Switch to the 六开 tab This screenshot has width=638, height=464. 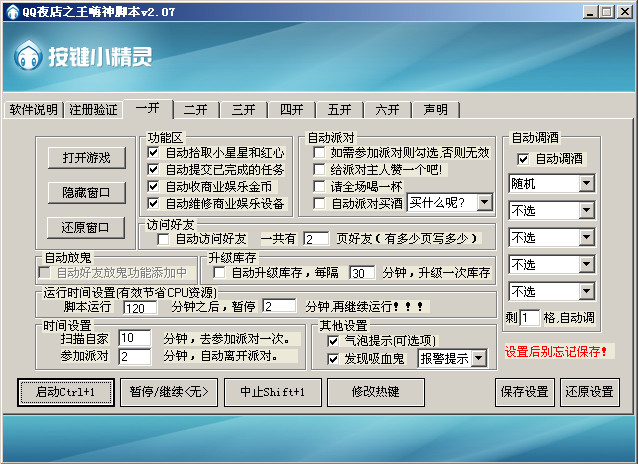388,110
